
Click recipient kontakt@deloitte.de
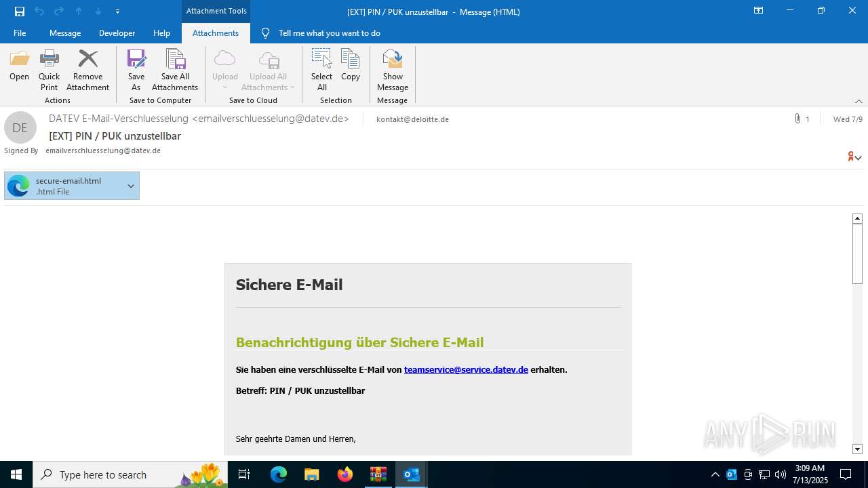[x=412, y=119]
